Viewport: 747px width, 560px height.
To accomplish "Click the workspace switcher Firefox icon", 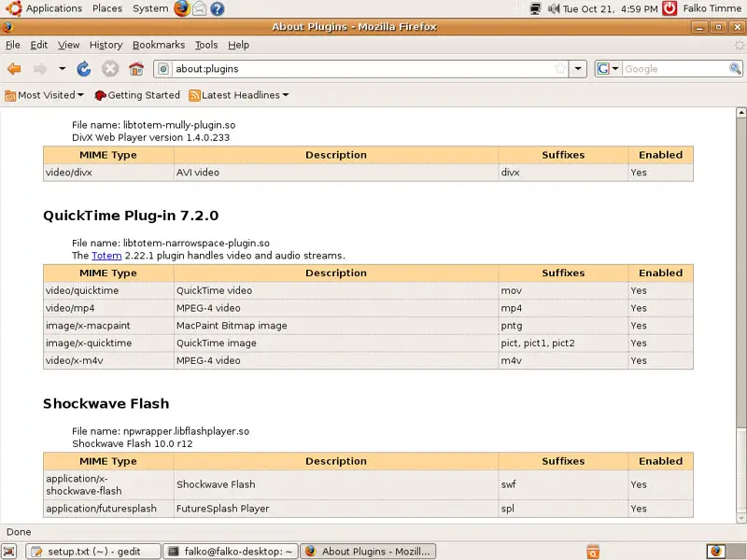I will (x=716, y=552).
